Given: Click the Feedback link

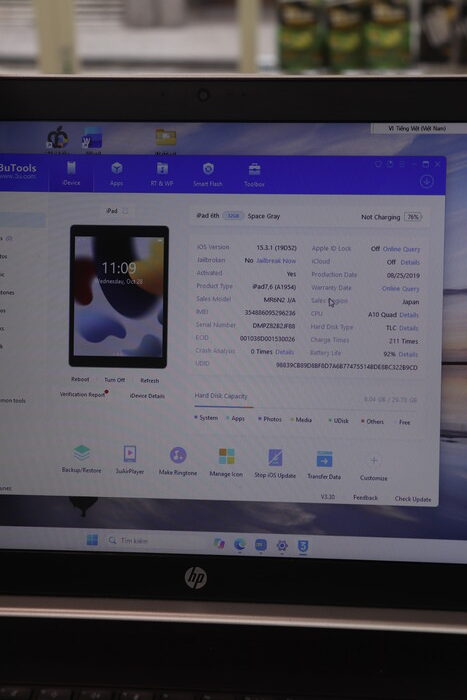Looking at the screenshot, I should [365, 497].
